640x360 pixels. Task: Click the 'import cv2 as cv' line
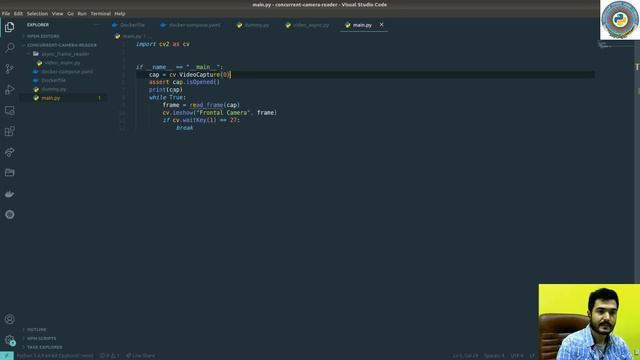click(163, 44)
